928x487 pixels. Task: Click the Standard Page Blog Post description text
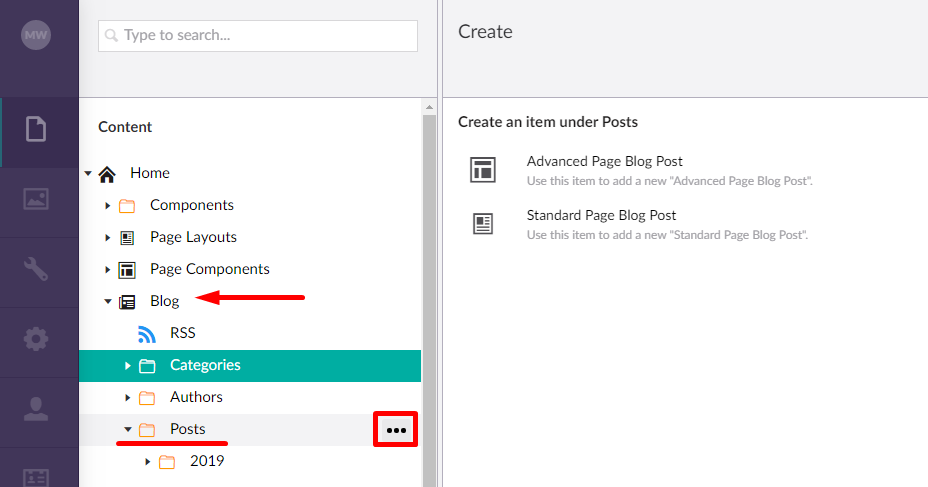(x=668, y=235)
